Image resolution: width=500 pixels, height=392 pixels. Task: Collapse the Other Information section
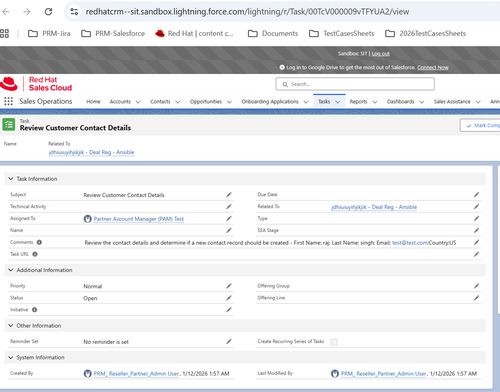pyautogui.click(x=11, y=326)
